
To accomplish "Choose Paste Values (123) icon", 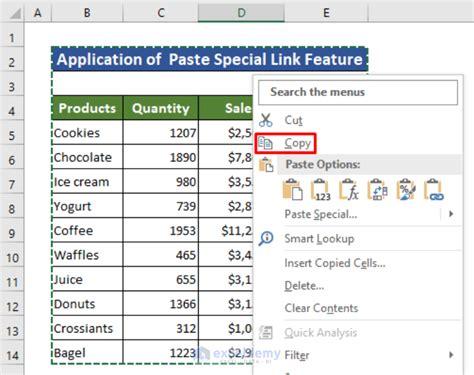I will pyautogui.click(x=321, y=190).
